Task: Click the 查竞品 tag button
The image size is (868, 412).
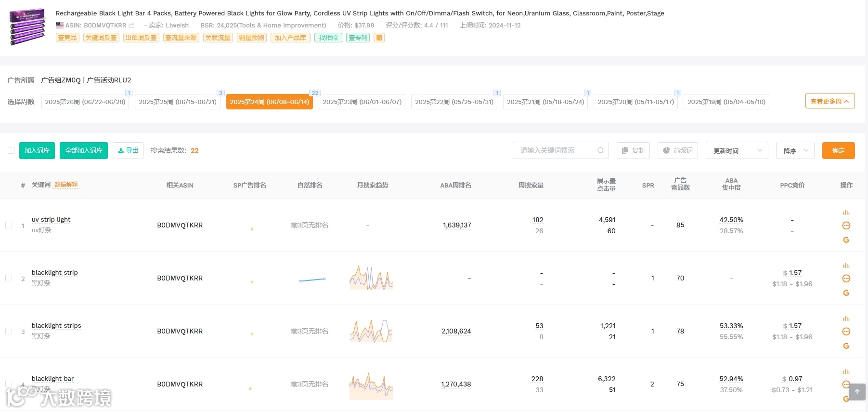Action: point(67,38)
